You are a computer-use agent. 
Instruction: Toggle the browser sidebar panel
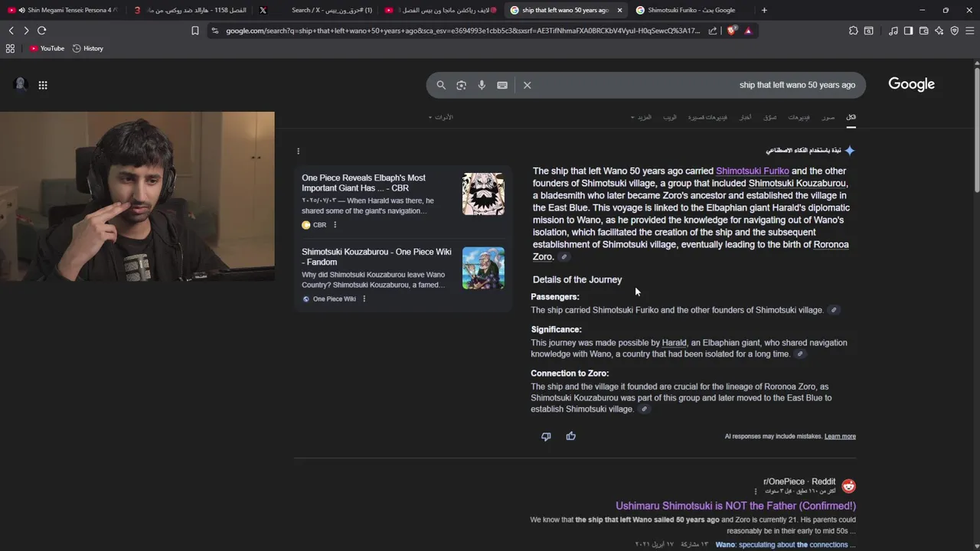tap(908, 31)
